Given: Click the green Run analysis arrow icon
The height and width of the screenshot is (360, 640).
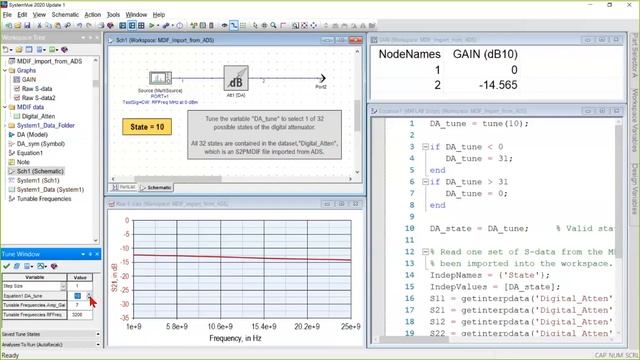Looking at the screenshot, I should [152, 25].
